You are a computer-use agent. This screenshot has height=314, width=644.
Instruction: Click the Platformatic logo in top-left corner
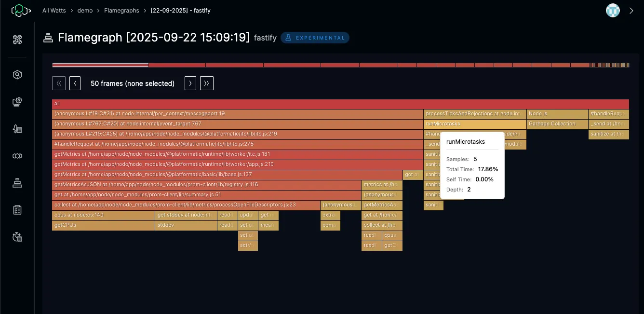[21, 10]
